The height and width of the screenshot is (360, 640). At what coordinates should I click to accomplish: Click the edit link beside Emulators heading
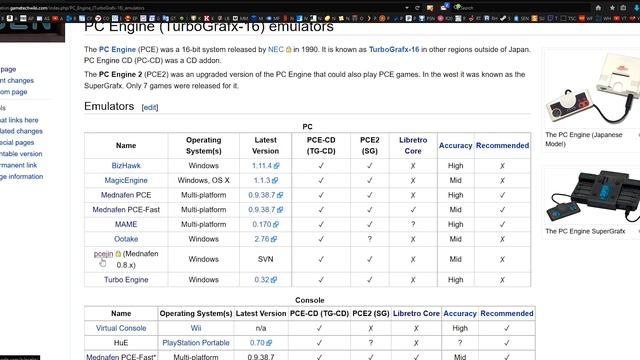(x=150, y=107)
